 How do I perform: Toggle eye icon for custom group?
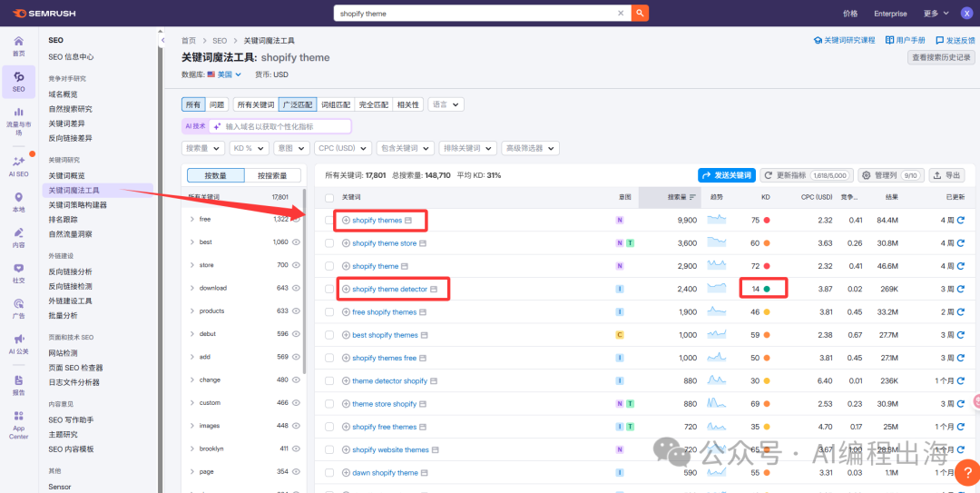296,403
